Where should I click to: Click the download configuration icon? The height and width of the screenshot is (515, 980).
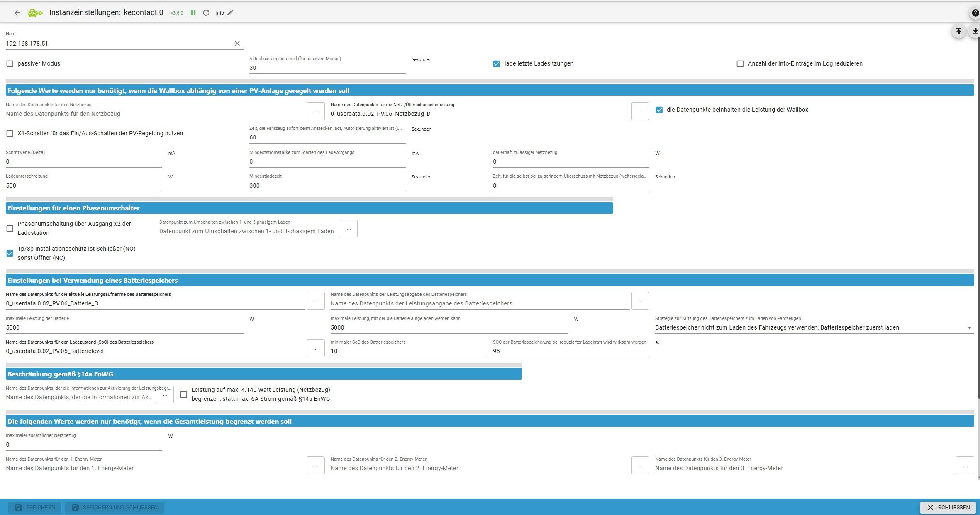click(975, 31)
